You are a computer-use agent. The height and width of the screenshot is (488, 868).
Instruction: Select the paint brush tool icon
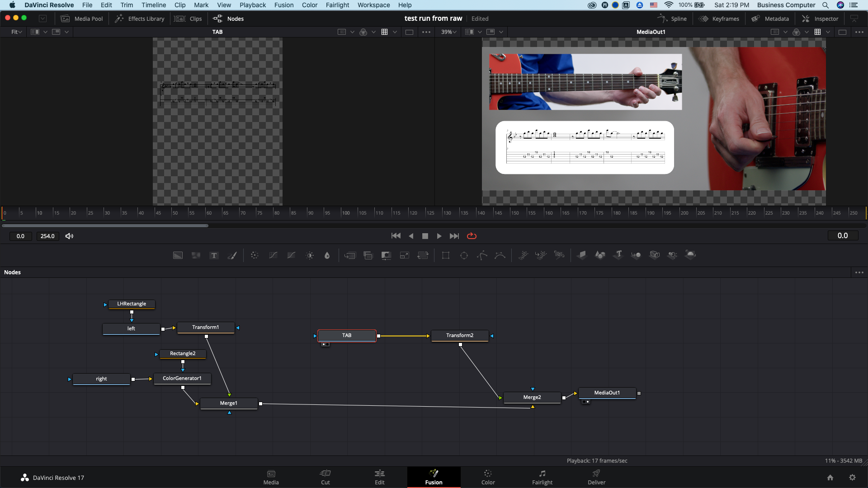pyautogui.click(x=232, y=255)
